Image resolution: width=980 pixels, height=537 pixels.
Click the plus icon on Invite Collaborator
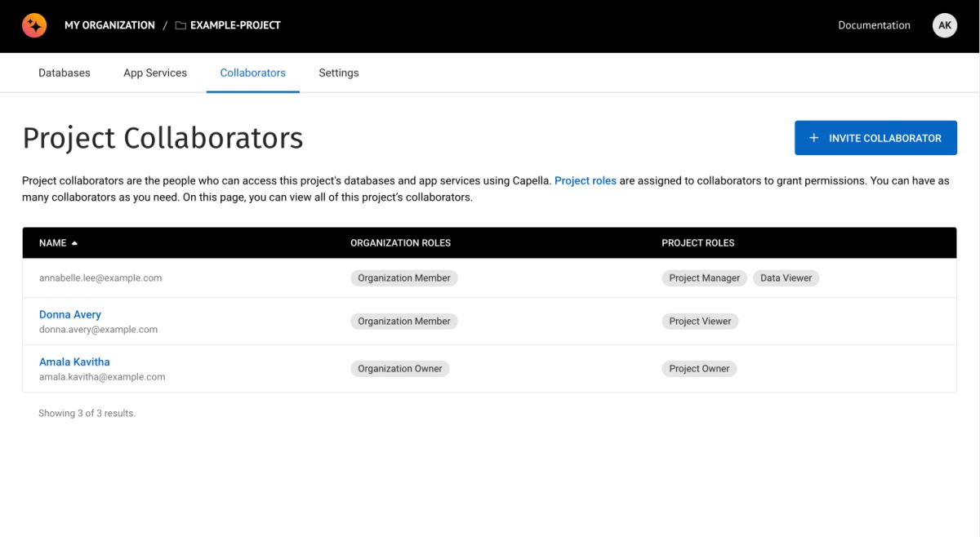[x=813, y=138]
